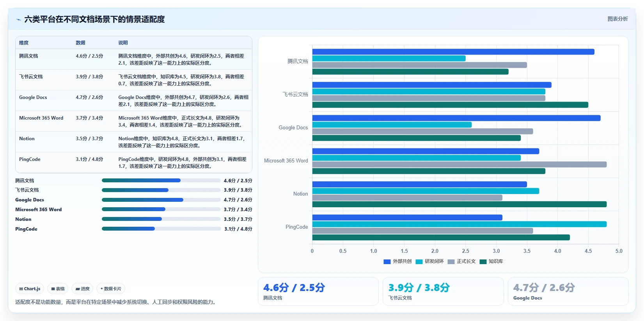Click the 说明 table column header
The width and height of the screenshot is (644, 321).
123,43
